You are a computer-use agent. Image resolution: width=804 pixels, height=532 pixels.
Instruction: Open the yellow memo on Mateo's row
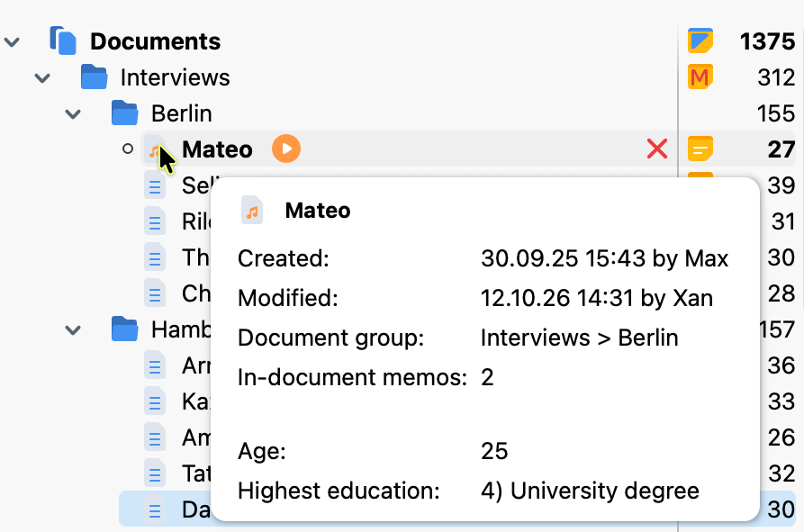[700, 149]
